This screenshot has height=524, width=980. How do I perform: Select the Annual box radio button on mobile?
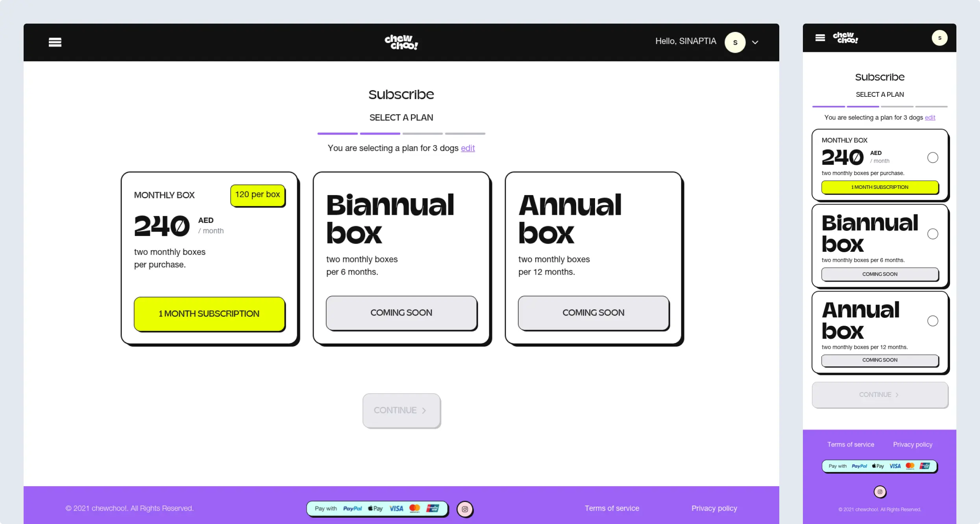(933, 321)
